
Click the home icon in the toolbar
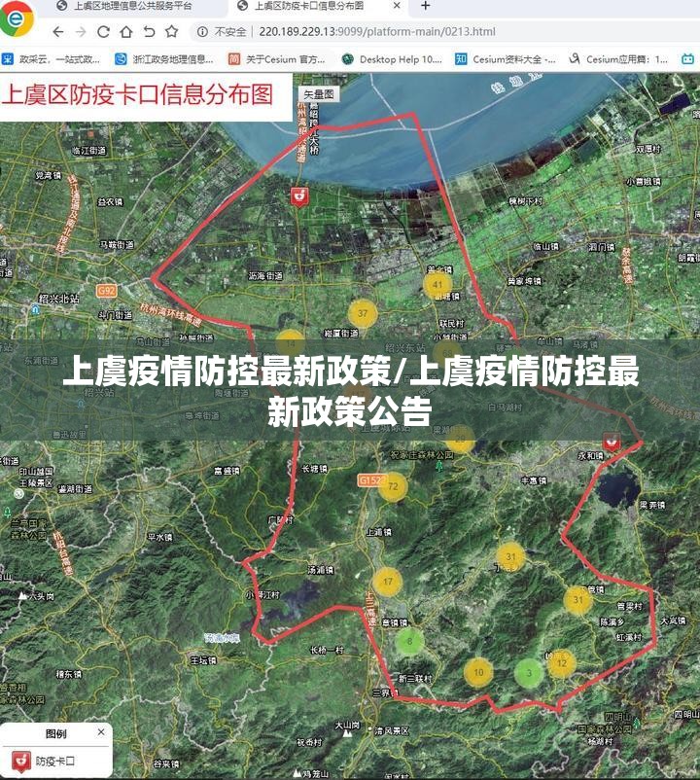pyautogui.click(x=126, y=32)
